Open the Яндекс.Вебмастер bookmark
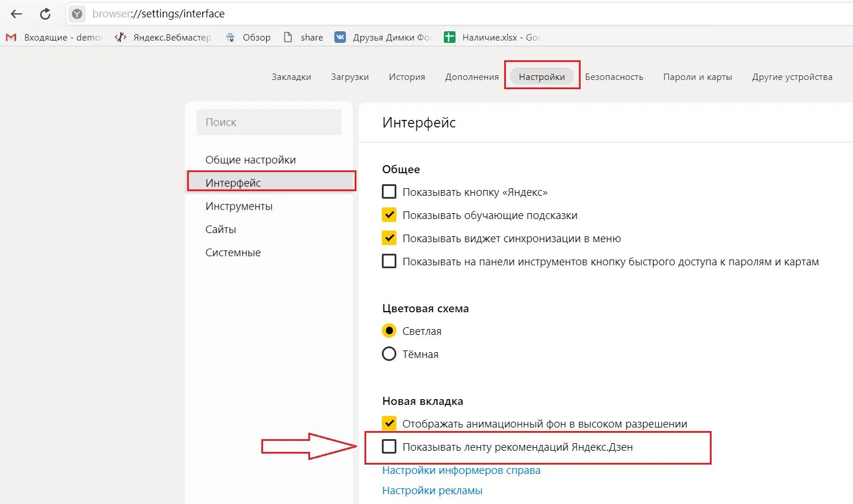The width and height of the screenshot is (853, 504). pos(163,38)
